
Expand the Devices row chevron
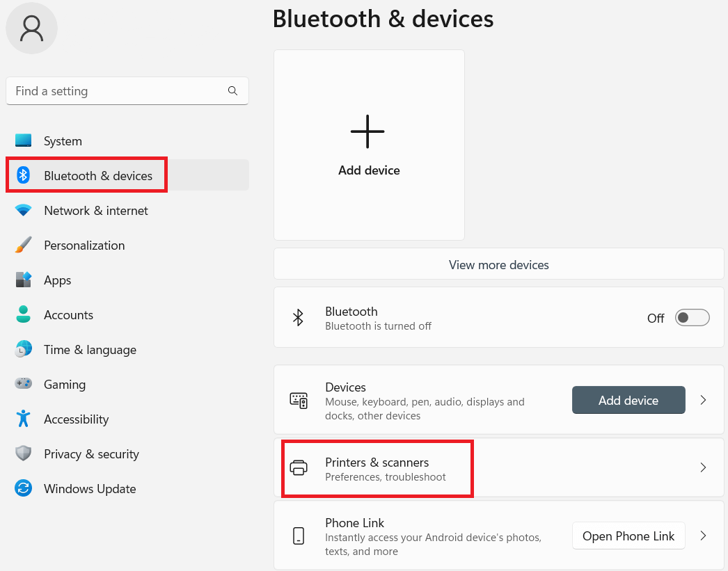703,400
